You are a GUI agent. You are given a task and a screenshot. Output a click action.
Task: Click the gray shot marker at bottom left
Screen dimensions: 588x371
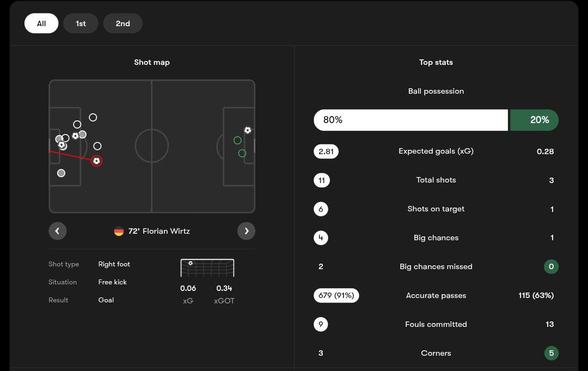point(62,173)
